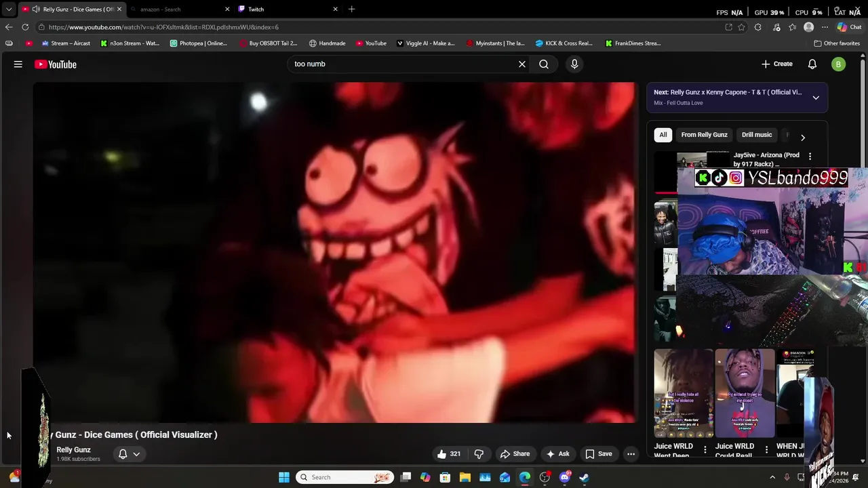The image size is (868, 488).
Task: Open the account avatar menu 'B'
Action: click(839, 64)
